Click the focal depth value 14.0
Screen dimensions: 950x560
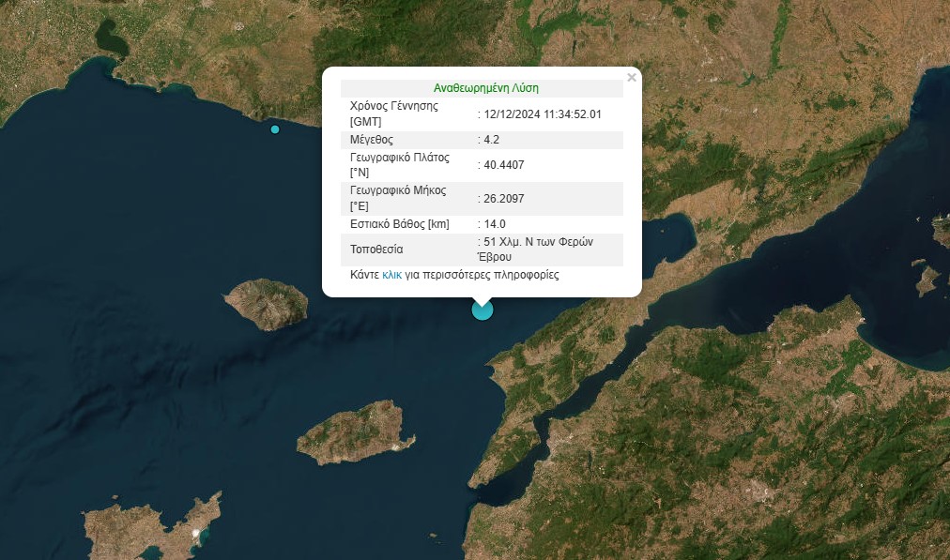pos(495,224)
